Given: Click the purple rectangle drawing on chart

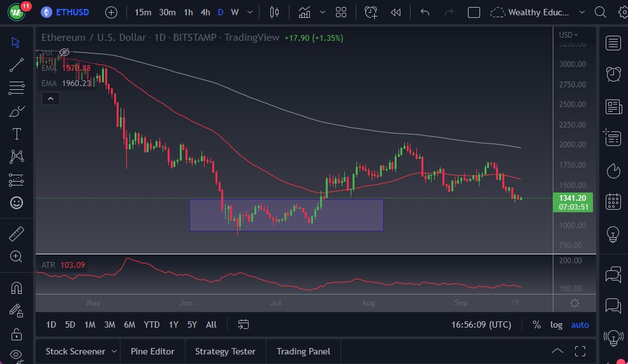Looking at the screenshot, I should coord(286,215).
